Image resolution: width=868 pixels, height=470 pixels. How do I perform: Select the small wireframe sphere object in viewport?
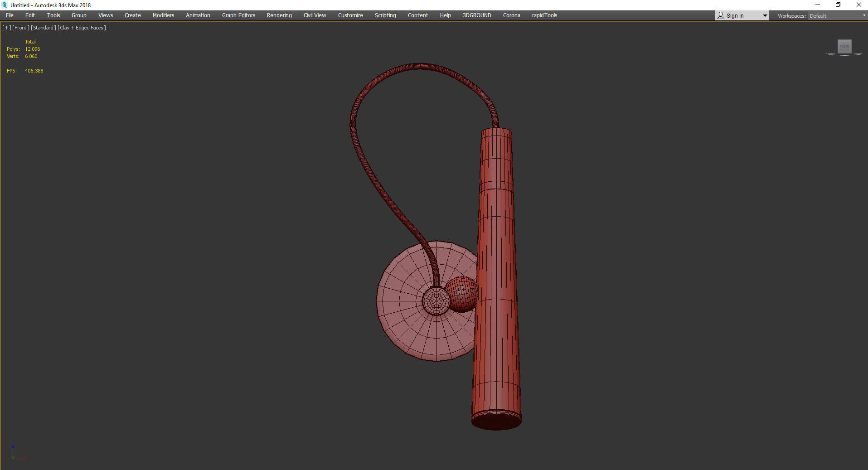[x=463, y=294]
